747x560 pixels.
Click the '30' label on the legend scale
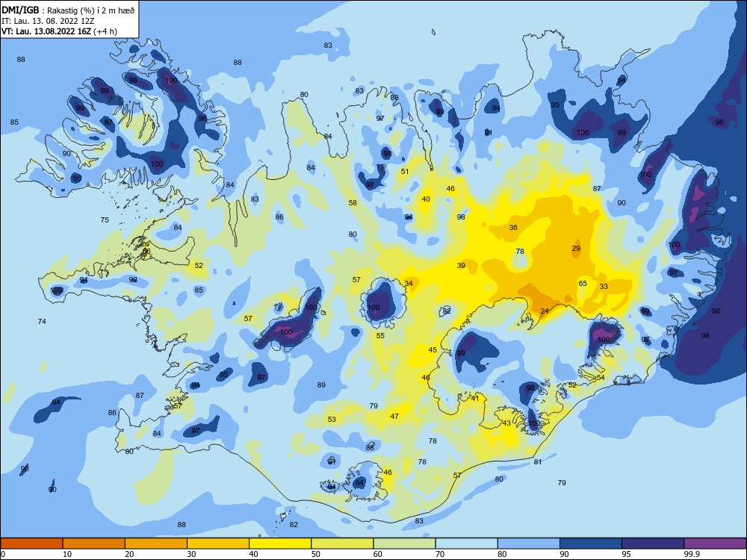click(191, 554)
